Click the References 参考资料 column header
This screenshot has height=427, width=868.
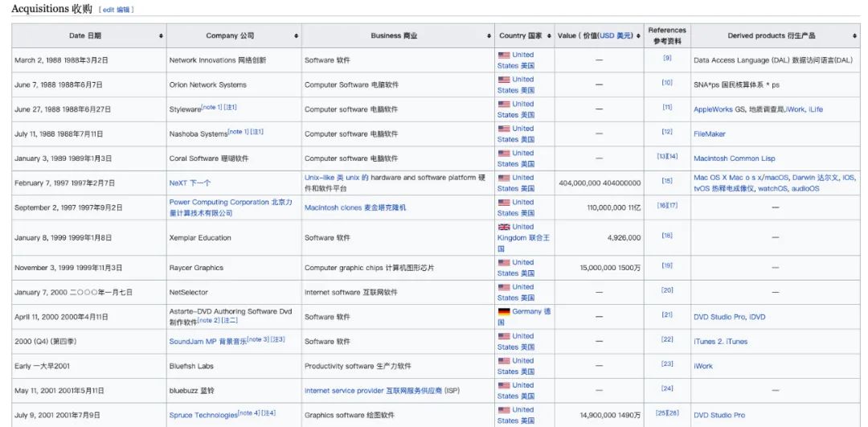tap(667, 35)
